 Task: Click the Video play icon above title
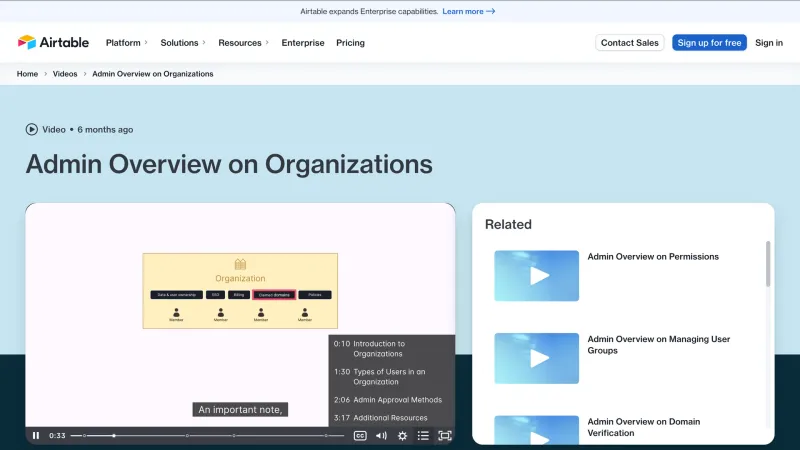coord(32,130)
